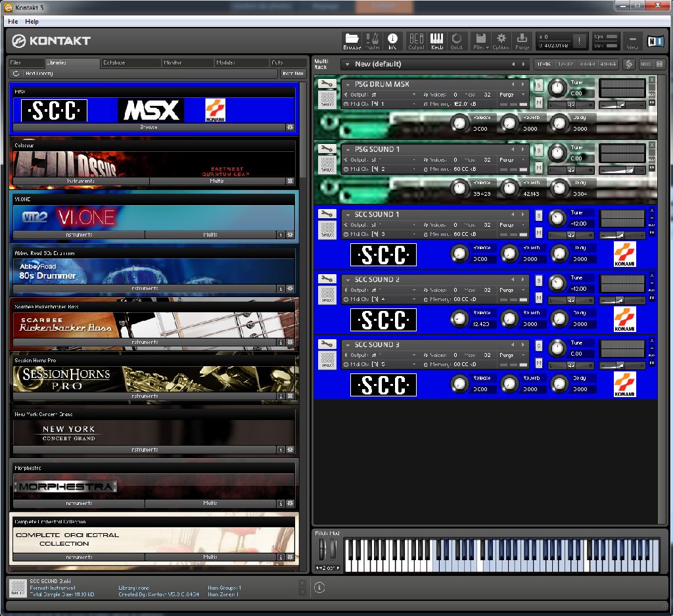Open the Quick load browser
The width and height of the screenshot is (673, 616).
(456, 41)
